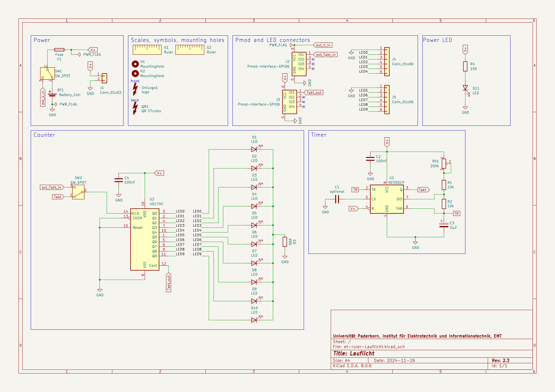This screenshot has height=392, width=555.
Task: Click the U2 4017HC counter IC body
Action: [x=145, y=239]
